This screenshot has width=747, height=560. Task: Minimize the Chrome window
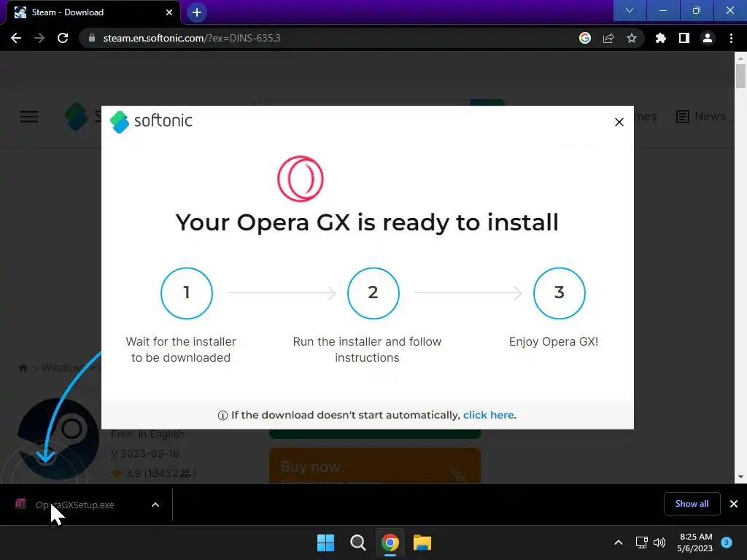pos(662,10)
